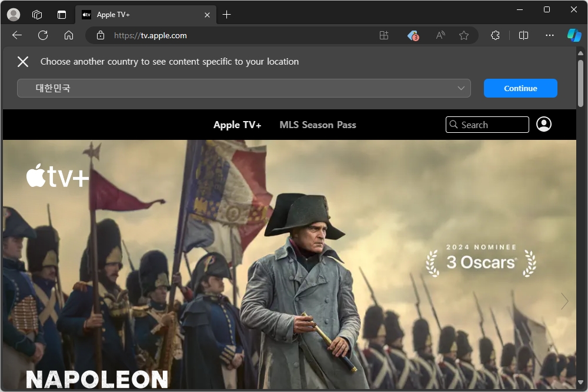Image resolution: width=588 pixels, height=392 pixels.
Task: Open the browser extensions icon
Action: pos(495,35)
